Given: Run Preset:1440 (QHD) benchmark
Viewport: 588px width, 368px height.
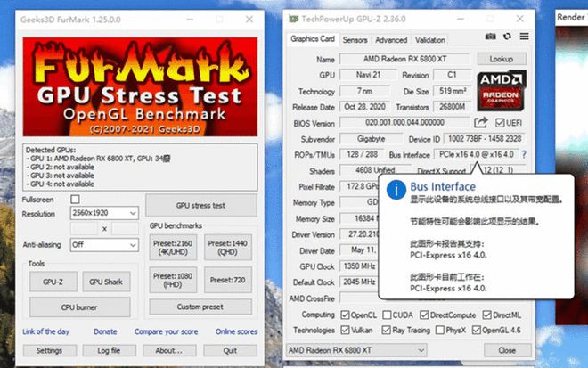Looking at the screenshot, I should point(227,248).
